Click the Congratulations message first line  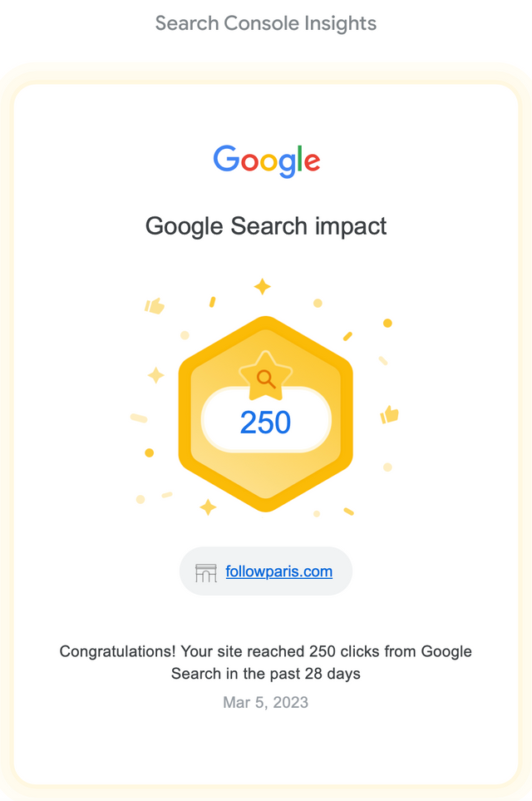(265, 652)
